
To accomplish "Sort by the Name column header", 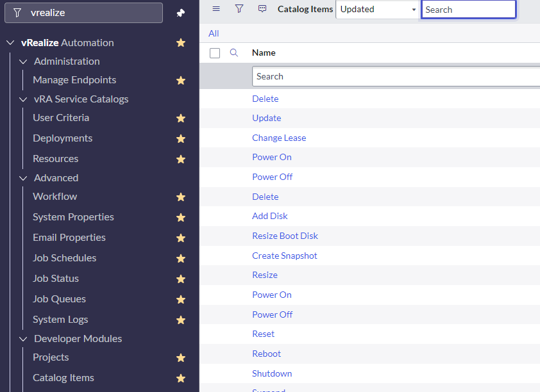I will tap(264, 53).
